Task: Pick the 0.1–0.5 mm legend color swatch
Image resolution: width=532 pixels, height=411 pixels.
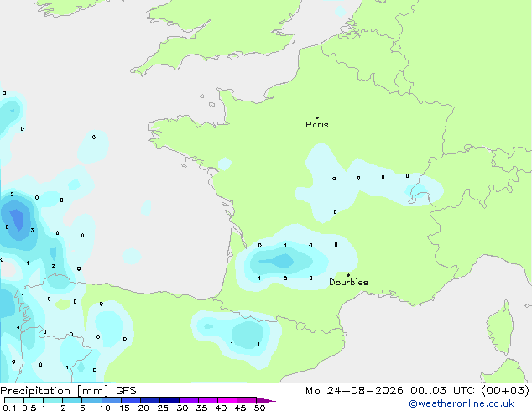Action: pos(14,400)
